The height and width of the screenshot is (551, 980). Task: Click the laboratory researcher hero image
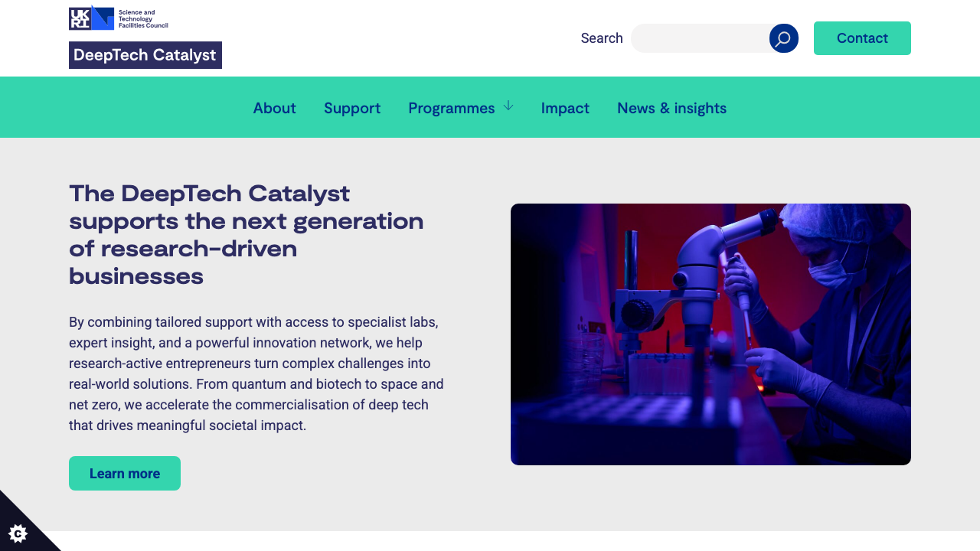click(710, 334)
